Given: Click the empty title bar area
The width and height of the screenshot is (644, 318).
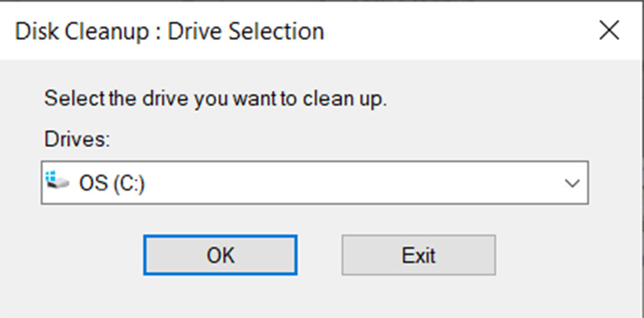Looking at the screenshot, I should click(x=460, y=31).
